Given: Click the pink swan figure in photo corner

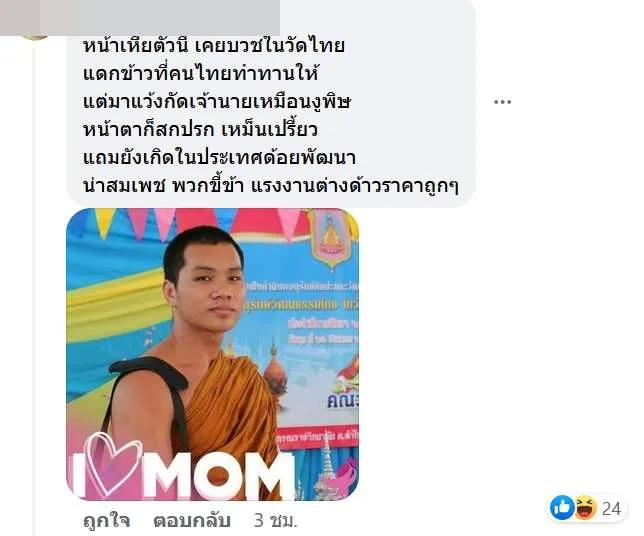Looking at the screenshot, I should coord(343,476).
